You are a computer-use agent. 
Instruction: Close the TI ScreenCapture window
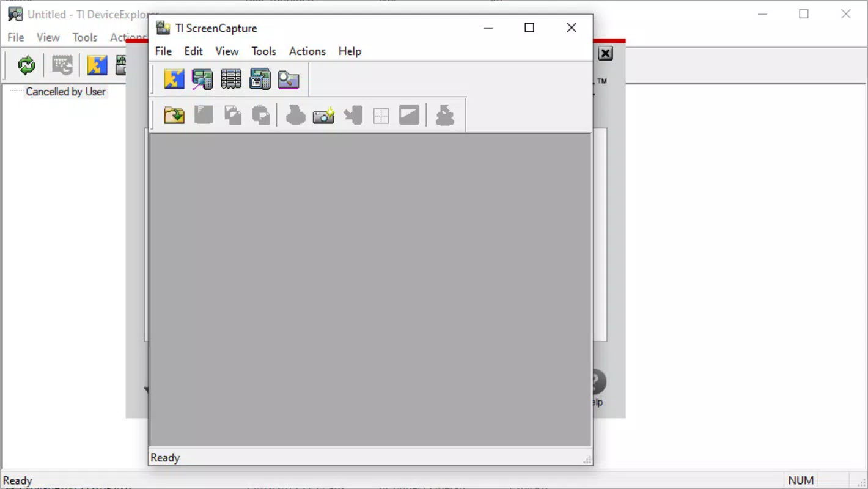[x=572, y=28]
